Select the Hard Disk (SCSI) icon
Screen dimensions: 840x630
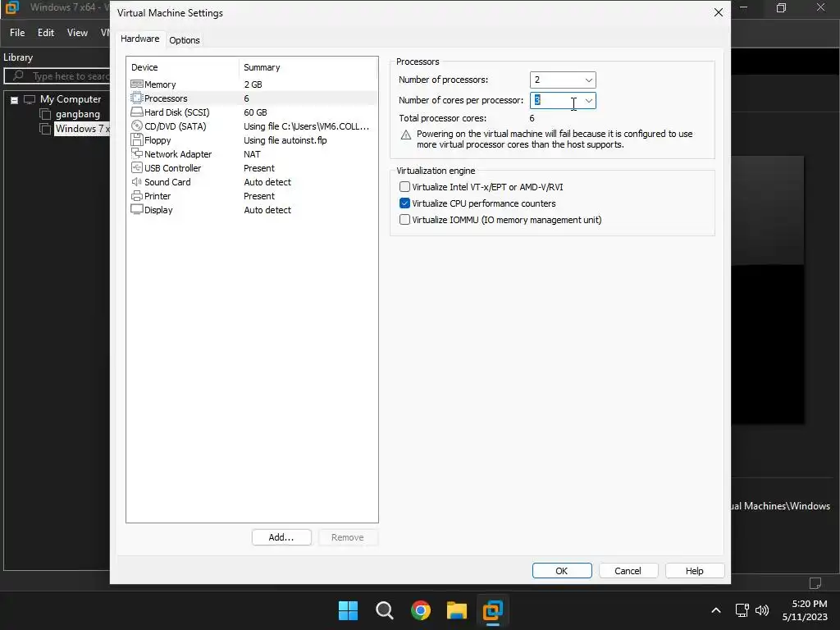click(x=137, y=112)
